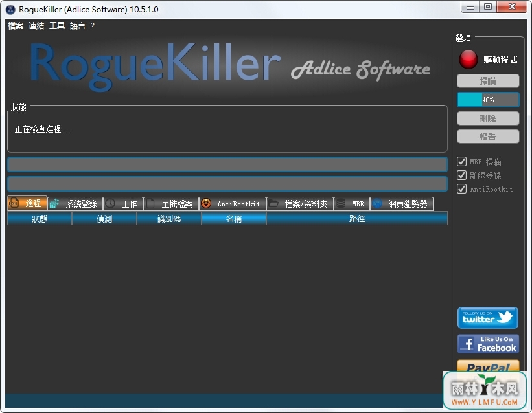The width and height of the screenshot is (532, 413).
Task: Click the disk stack icon on MBR tab
Action: (x=341, y=204)
